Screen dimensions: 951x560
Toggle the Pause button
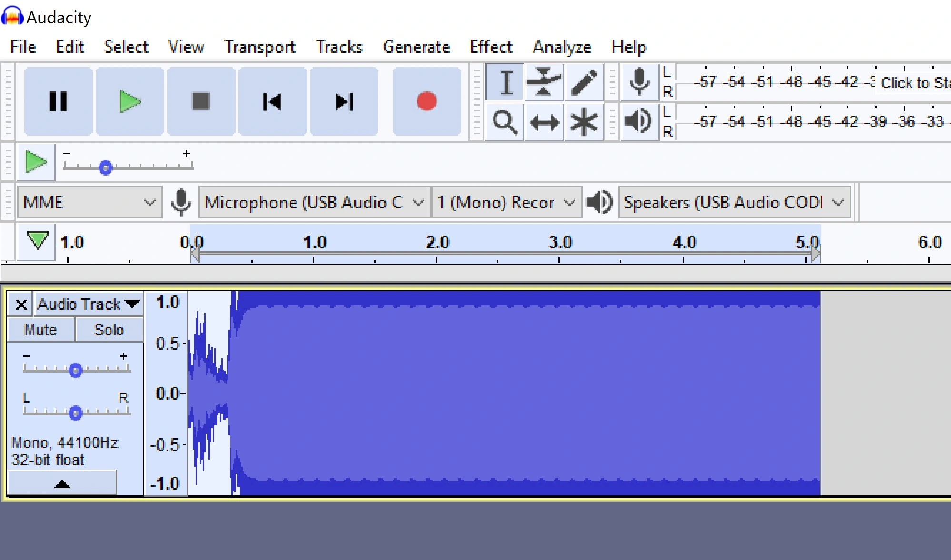tap(58, 101)
